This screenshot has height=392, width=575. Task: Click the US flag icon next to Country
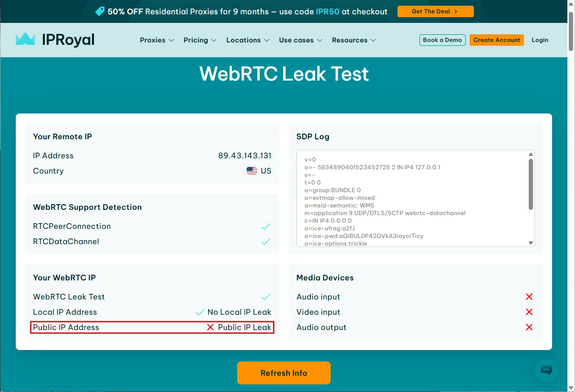pos(252,171)
